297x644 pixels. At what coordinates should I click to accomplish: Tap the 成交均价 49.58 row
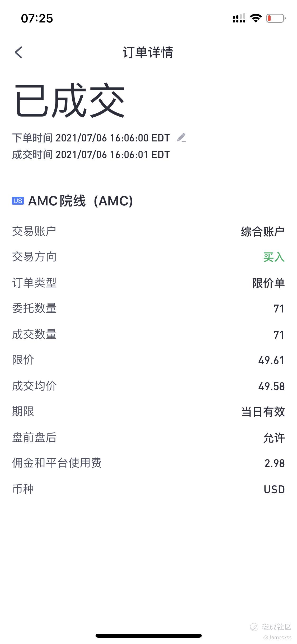click(148, 386)
